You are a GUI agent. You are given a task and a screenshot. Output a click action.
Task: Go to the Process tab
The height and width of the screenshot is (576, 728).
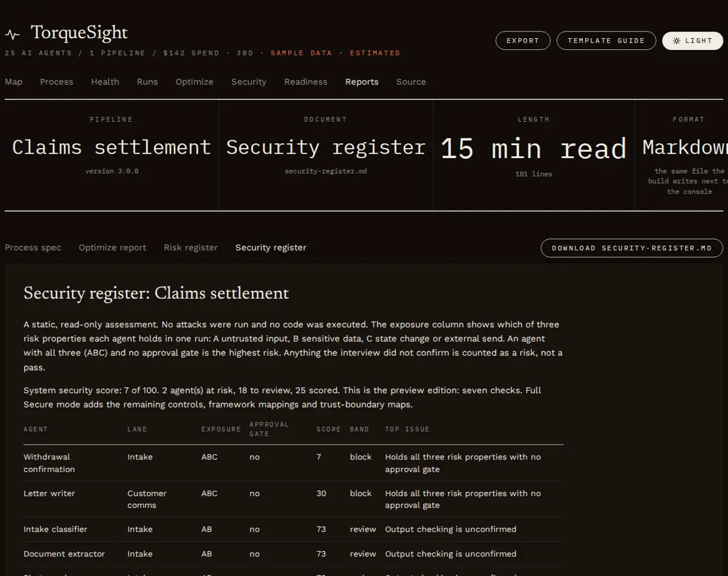pos(57,81)
